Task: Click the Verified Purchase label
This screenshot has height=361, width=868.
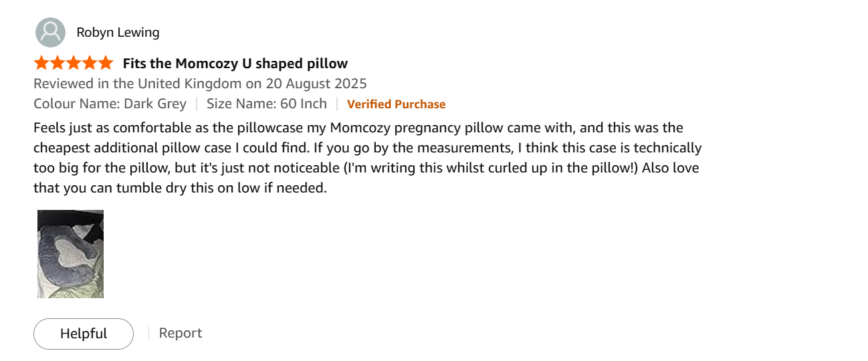Action: [x=396, y=104]
